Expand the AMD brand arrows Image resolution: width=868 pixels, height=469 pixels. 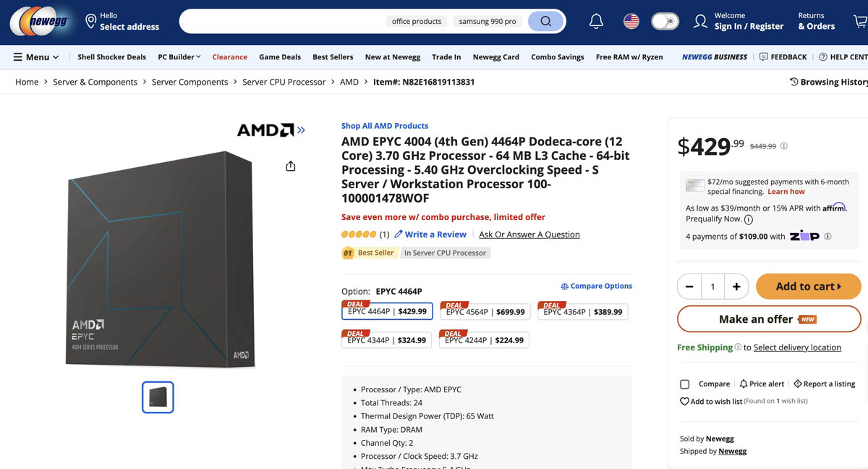click(x=301, y=130)
